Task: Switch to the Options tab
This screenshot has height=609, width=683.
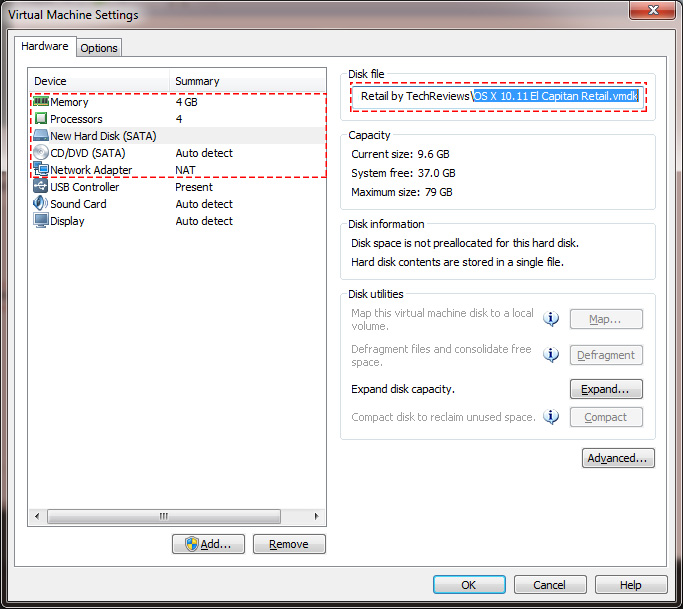Action: [99, 48]
